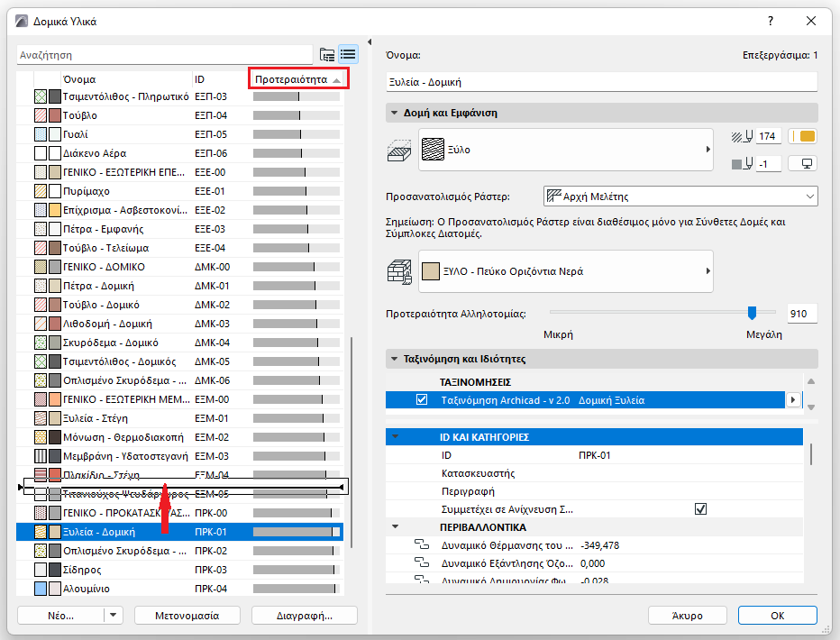Click Περιγραφή property row
Screen dimensions: 840x640
[x=594, y=491]
